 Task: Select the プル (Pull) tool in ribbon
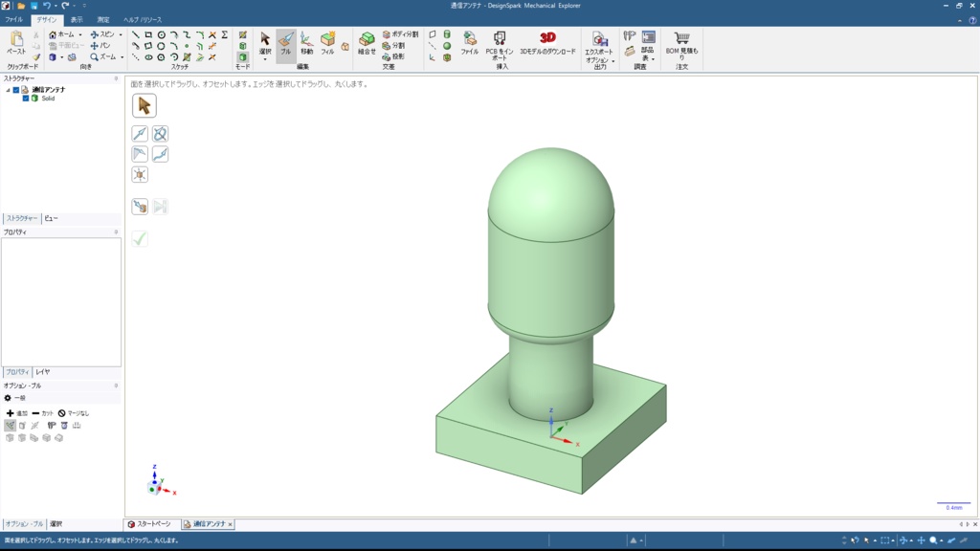[x=285, y=44]
